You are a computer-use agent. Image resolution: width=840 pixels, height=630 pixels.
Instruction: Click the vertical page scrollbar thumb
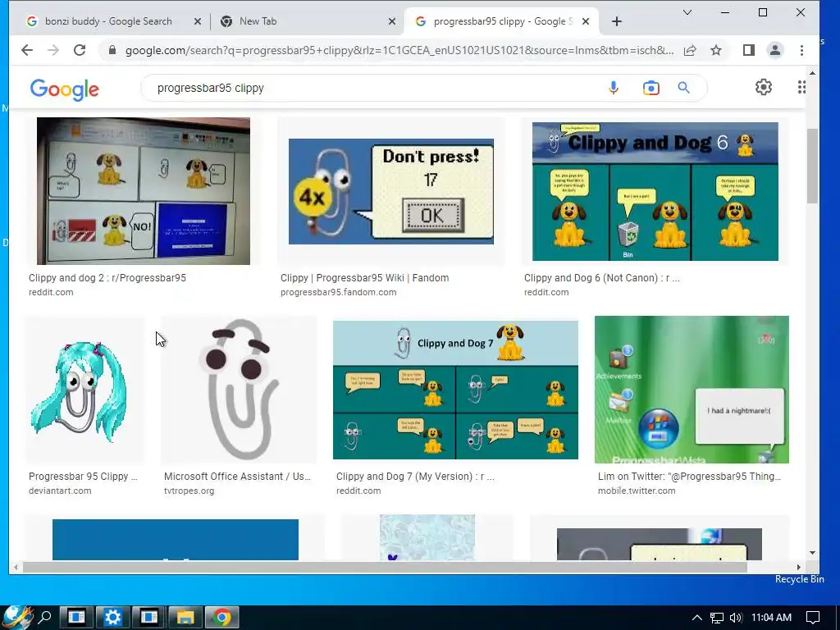pyautogui.click(x=812, y=166)
